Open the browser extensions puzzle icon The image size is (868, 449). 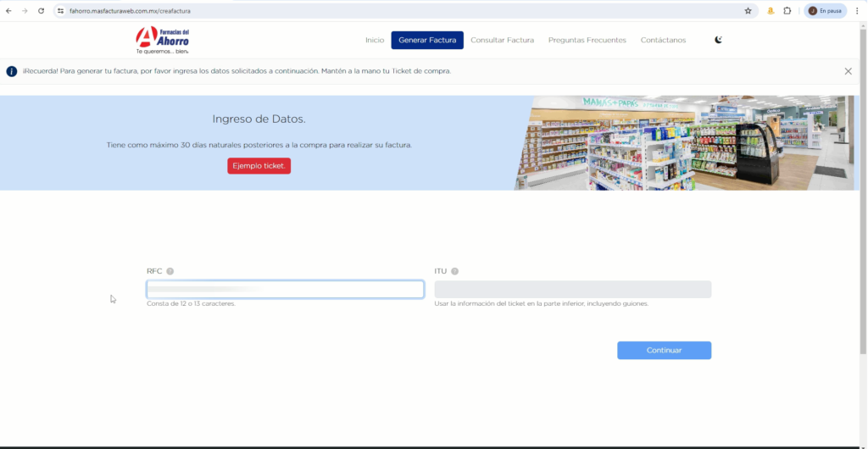click(x=787, y=11)
